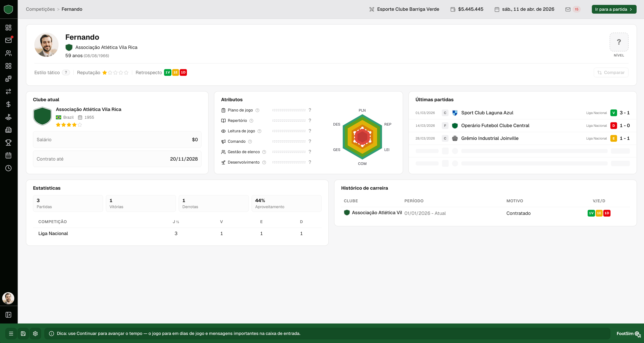This screenshot has height=343, width=644.
Task: Open the hamburger menu in bottom bar
Action: coord(11,334)
